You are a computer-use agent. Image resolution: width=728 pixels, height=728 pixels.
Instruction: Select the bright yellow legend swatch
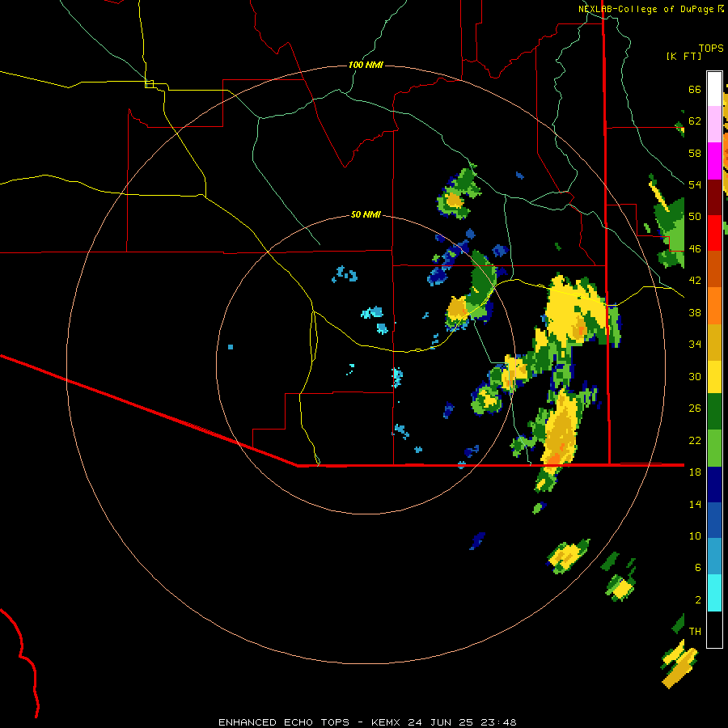pyautogui.click(x=714, y=377)
